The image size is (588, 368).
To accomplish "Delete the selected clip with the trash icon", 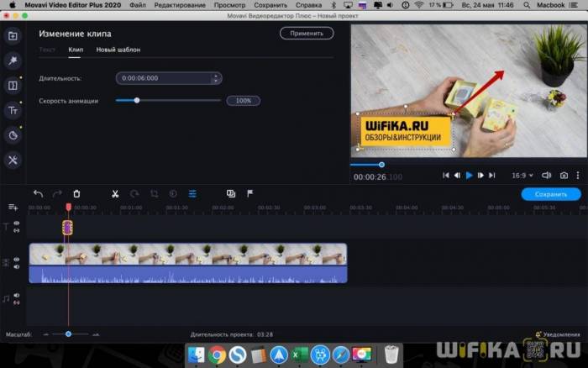I will click(76, 193).
